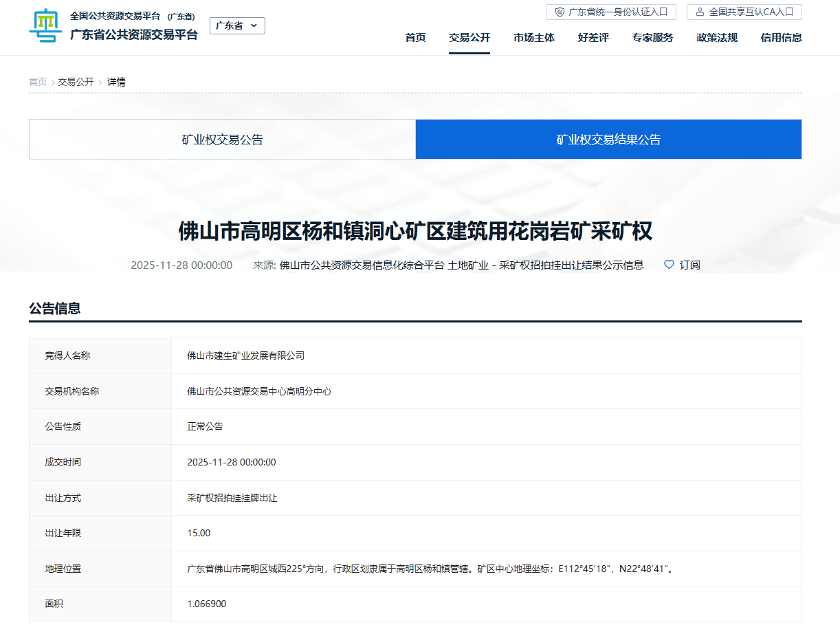This screenshot has height=625, width=840.
Task: Click the heart icon next to 订阅
Action: (x=669, y=265)
